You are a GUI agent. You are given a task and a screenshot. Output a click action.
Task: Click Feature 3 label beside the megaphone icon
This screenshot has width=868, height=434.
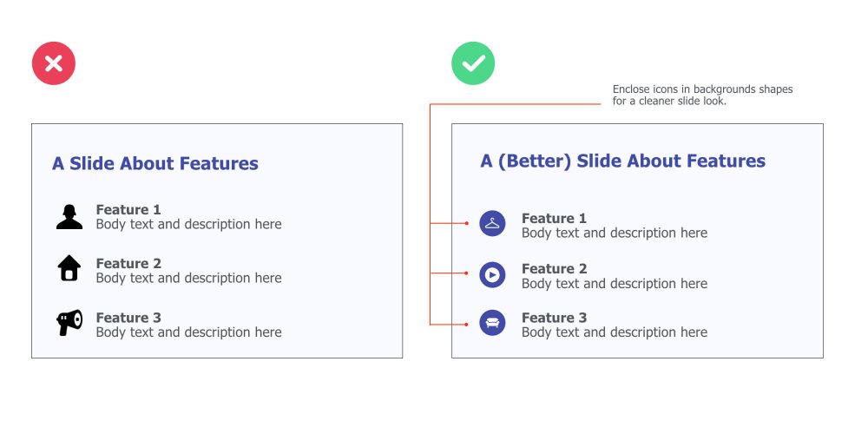[128, 318]
